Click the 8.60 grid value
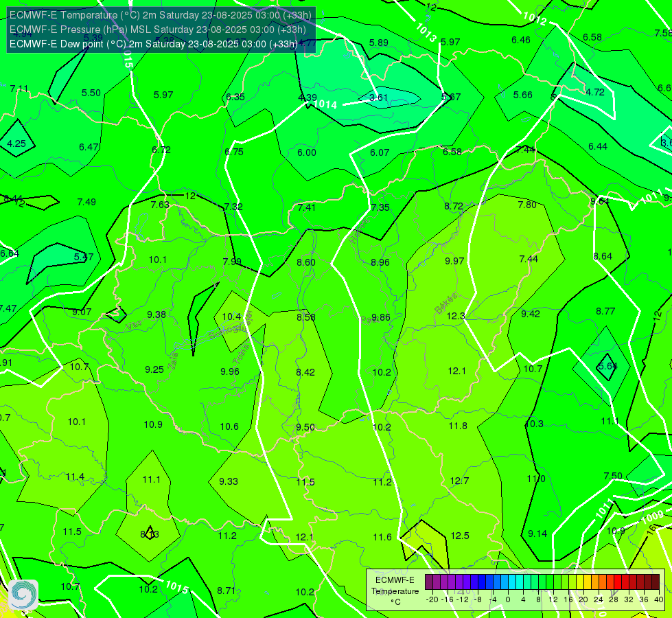The width and height of the screenshot is (672, 618). coord(306,262)
